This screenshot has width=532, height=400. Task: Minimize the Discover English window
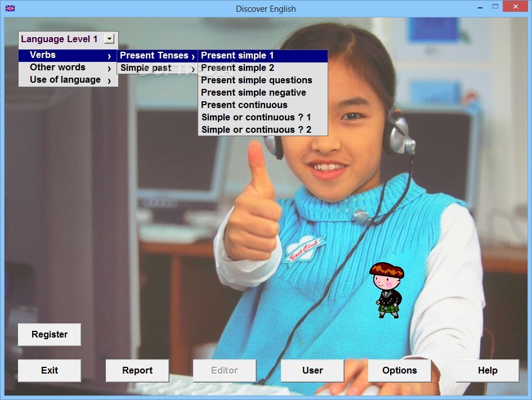(480, 7)
